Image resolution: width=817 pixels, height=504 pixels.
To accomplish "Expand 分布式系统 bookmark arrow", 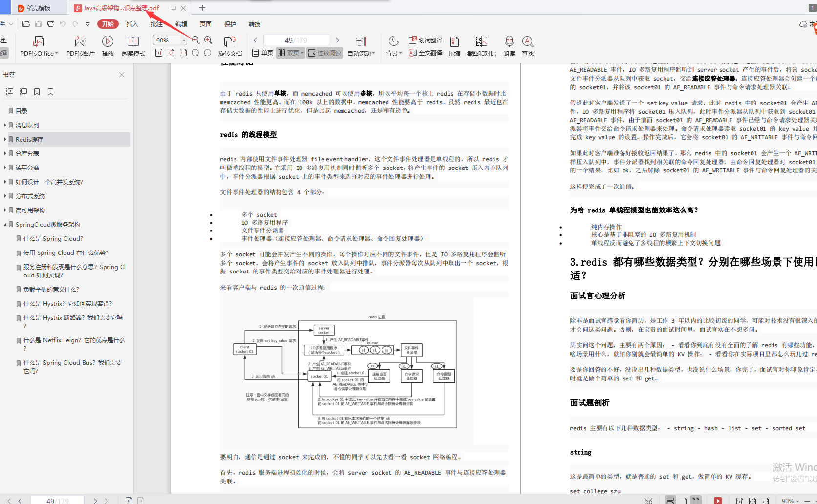I will coord(5,196).
